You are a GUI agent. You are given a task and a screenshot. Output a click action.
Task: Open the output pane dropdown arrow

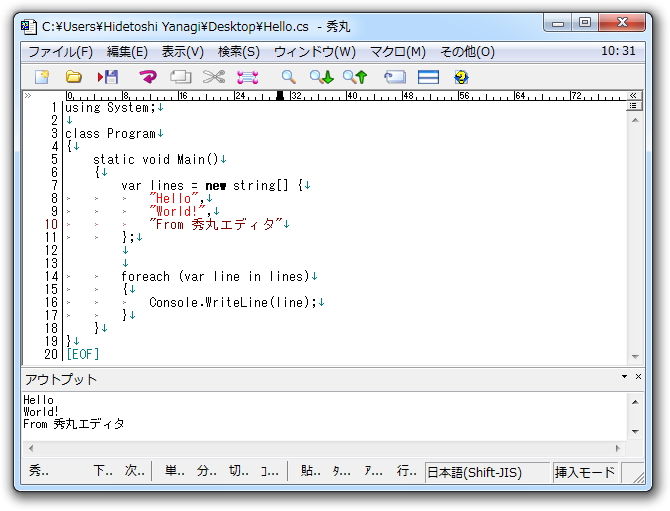(624, 376)
